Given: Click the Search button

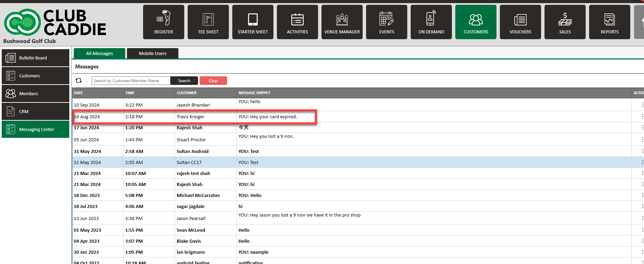Looking at the screenshot, I should click(x=184, y=81).
